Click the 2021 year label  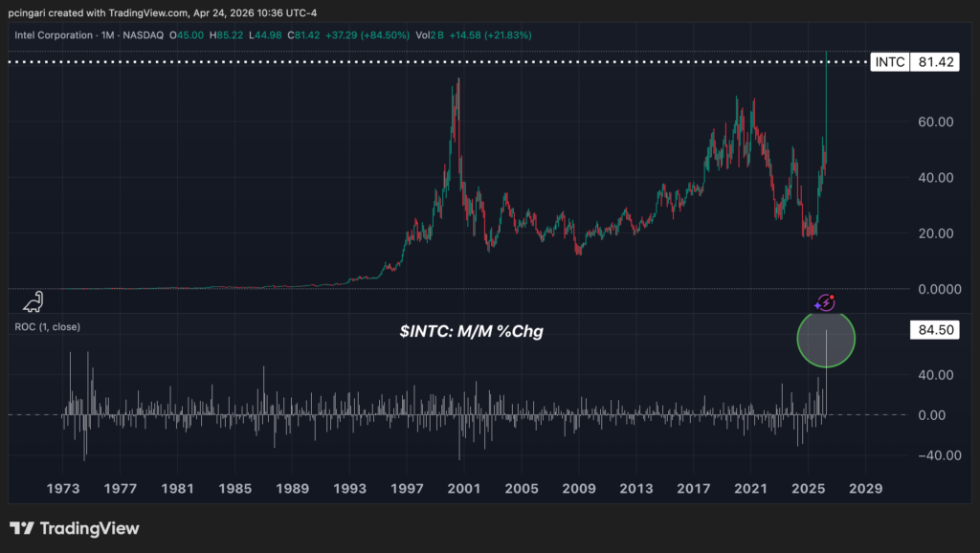[750, 489]
